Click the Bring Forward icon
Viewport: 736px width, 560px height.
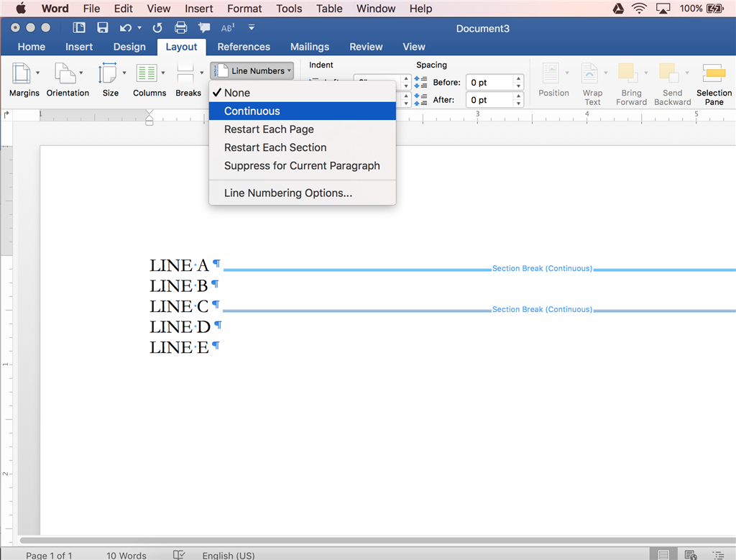[x=627, y=73]
